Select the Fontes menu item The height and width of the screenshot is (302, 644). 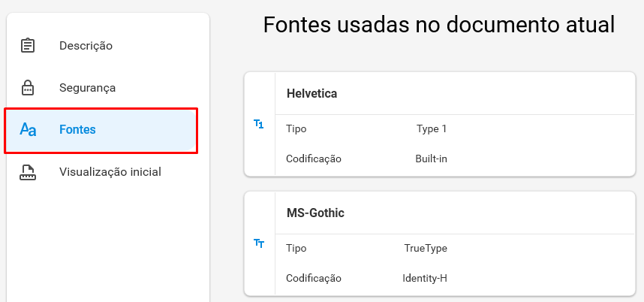pyautogui.click(x=101, y=130)
